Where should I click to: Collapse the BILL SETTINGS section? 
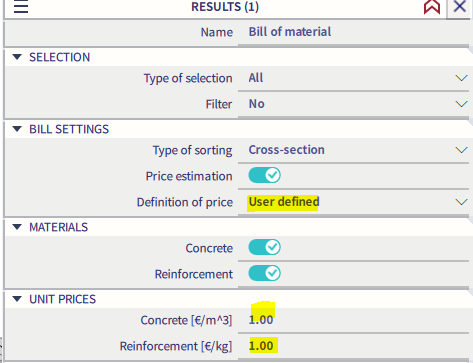(17, 129)
